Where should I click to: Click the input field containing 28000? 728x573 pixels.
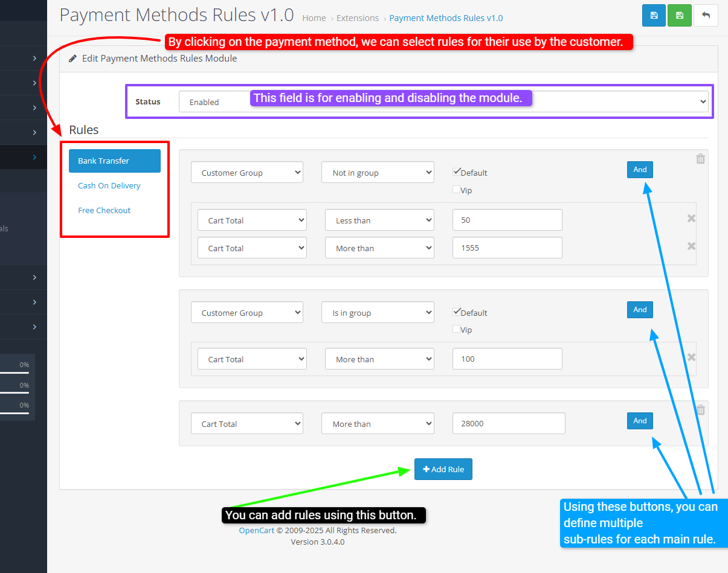[508, 424]
